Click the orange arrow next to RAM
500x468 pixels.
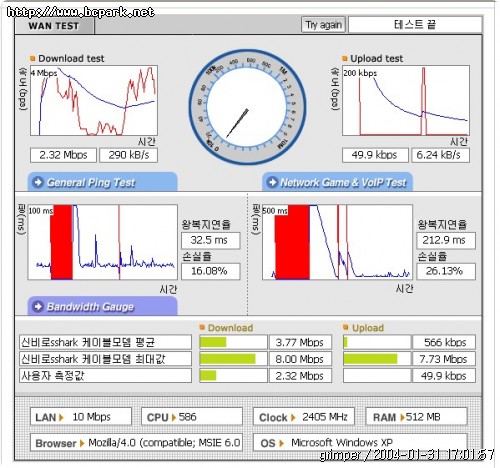coord(402,417)
